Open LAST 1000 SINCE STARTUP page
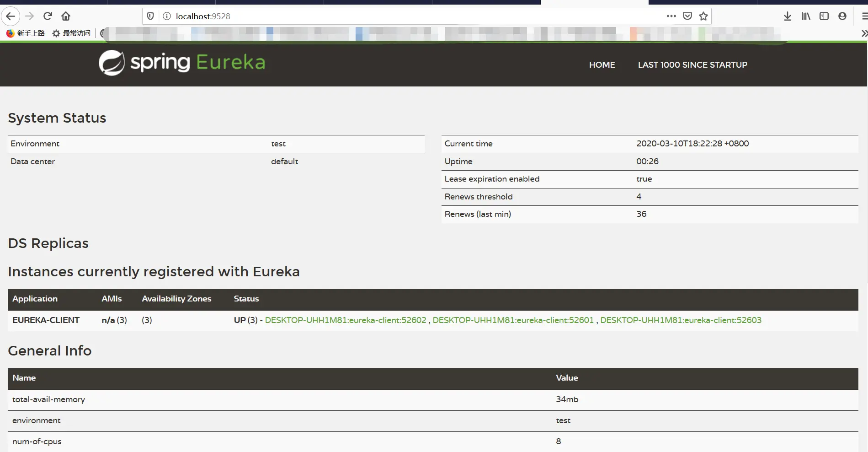Image resolution: width=868 pixels, height=452 pixels. pos(692,65)
